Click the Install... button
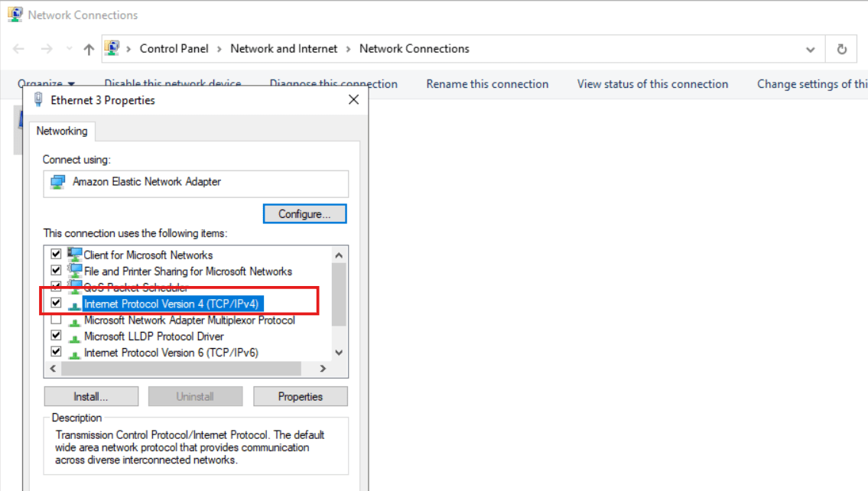 91,396
